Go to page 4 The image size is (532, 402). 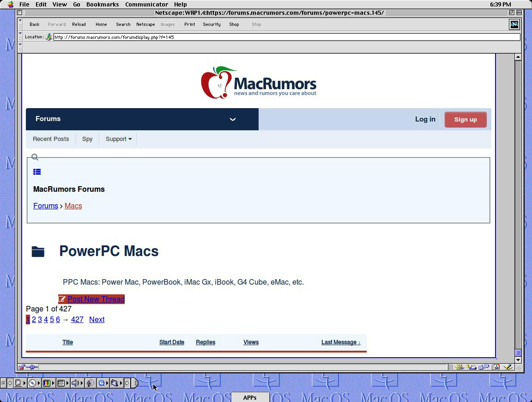46,319
